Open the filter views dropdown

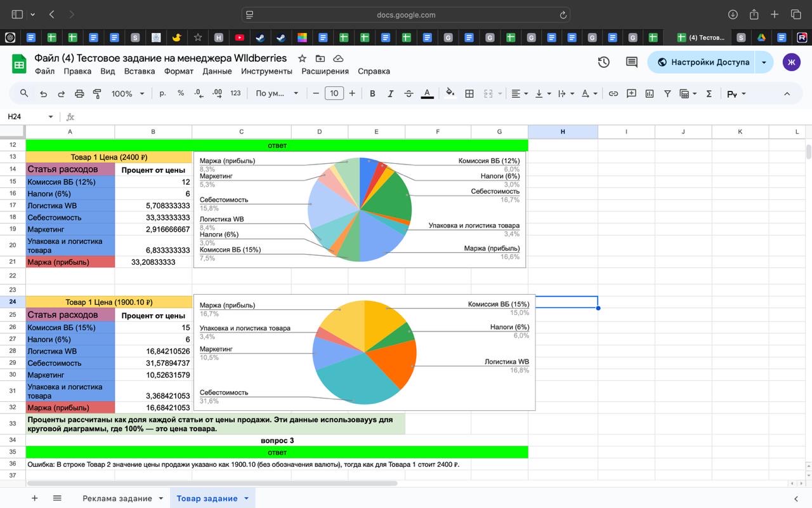[688, 93]
